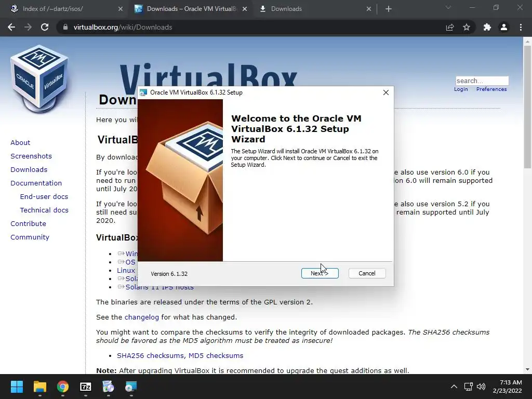The width and height of the screenshot is (532, 399).
Task: Click the website search field
Action: pos(482,81)
